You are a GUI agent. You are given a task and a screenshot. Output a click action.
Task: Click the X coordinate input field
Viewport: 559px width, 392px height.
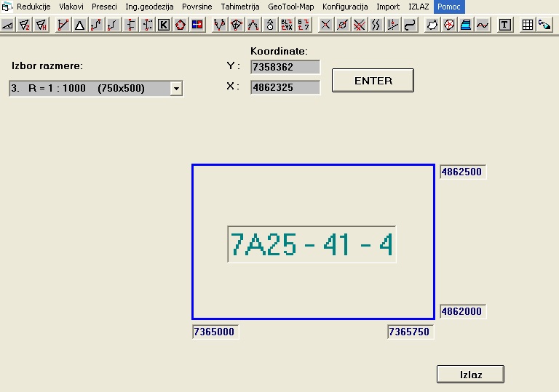pos(285,88)
